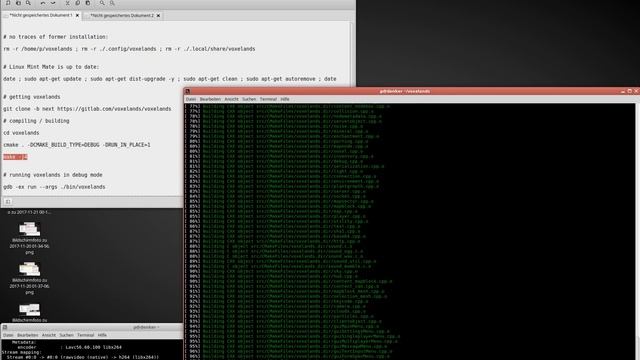Open Bearbeiten menu in the voxelands terminal
640x360 pixels.
(x=210, y=99)
